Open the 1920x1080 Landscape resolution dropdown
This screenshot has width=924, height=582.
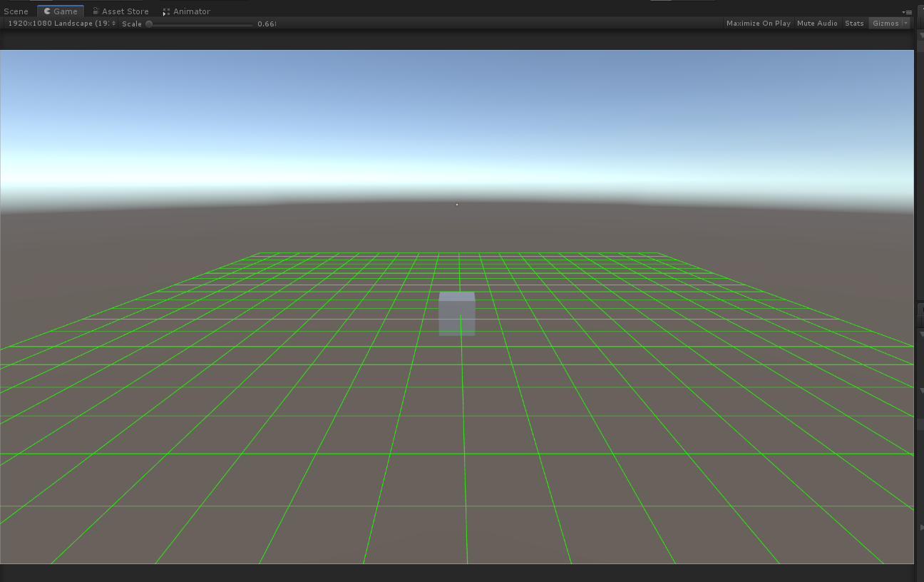tap(61, 24)
